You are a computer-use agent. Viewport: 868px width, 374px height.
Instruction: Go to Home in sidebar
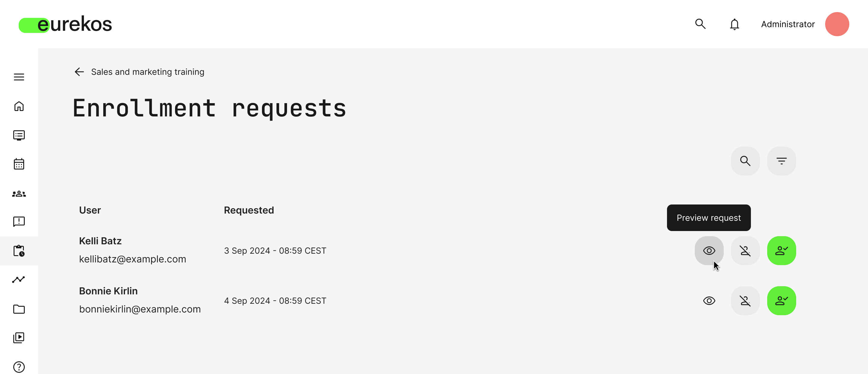(x=19, y=106)
